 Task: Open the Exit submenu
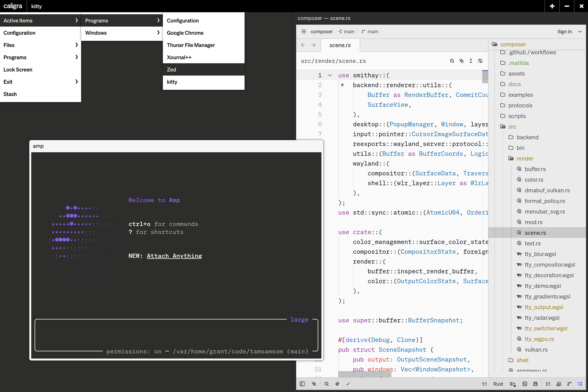(41, 82)
